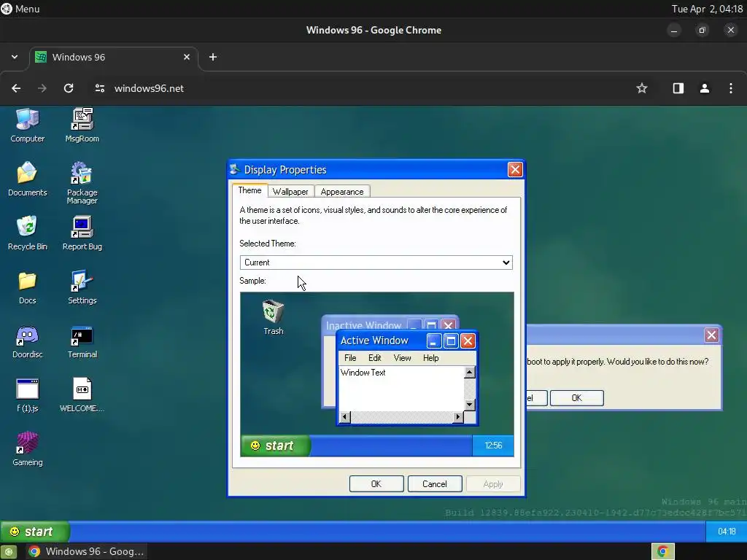The height and width of the screenshot is (560, 747).
Task: Click OK in the reboot prompt dialog
Action: 577,397
